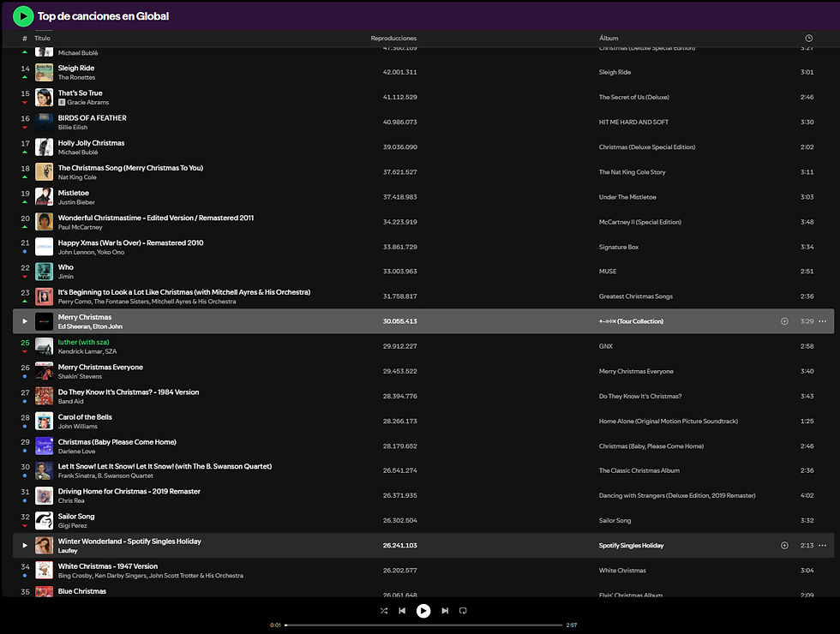The width and height of the screenshot is (840, 634).
Task: Open artist The Ronettes
Action: [76, 77]
